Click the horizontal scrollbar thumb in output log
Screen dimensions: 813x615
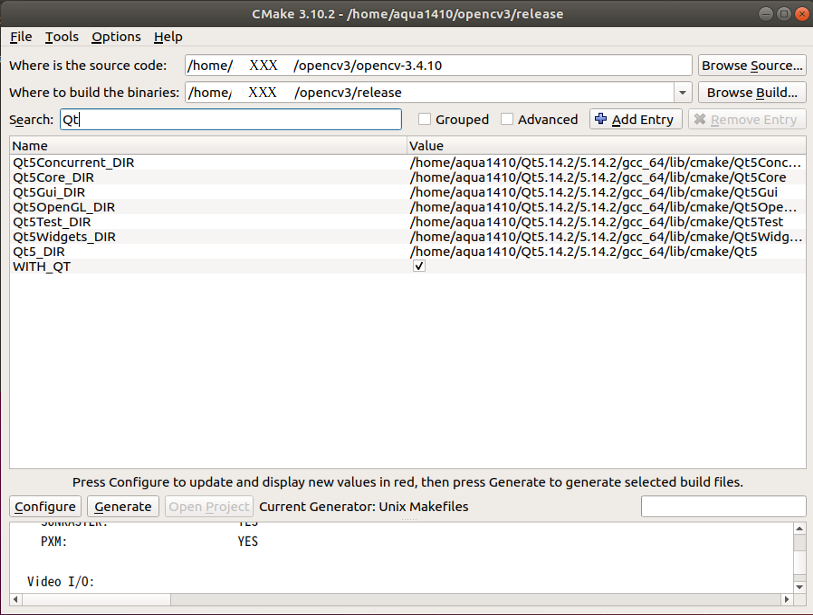pyautogui.click(x=96, y=599)
